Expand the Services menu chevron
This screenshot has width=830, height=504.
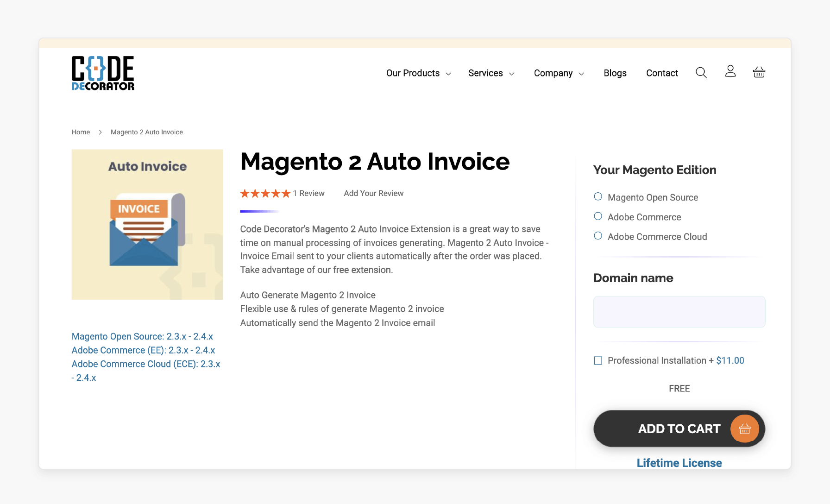click(512, 74)
